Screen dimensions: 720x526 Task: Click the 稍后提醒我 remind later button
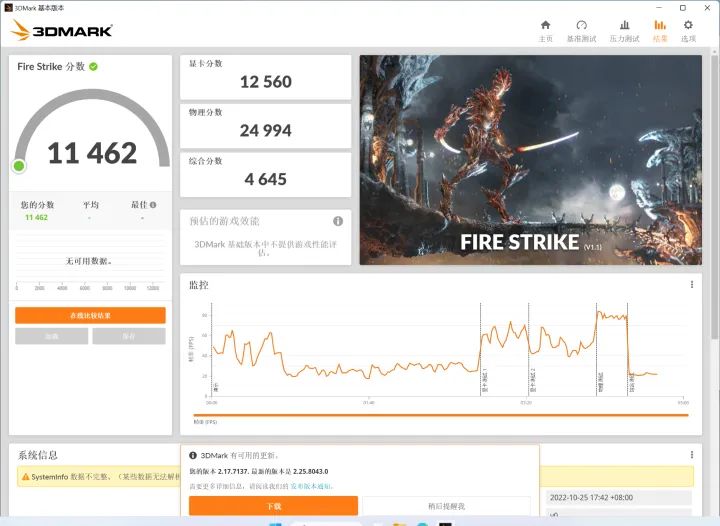click(446, 506)
